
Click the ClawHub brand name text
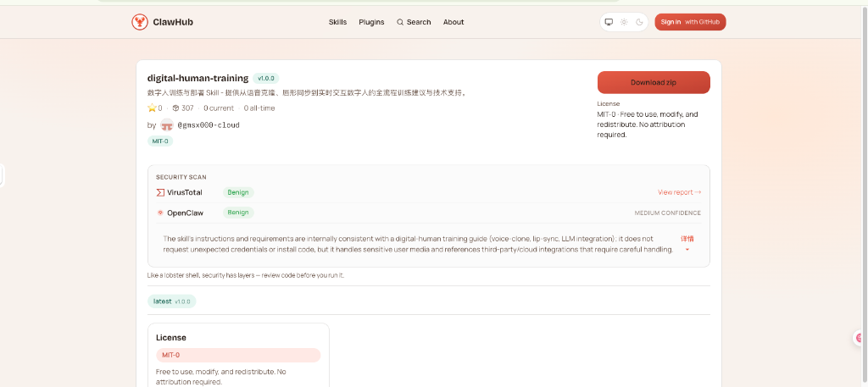click(x=173, y=22)
